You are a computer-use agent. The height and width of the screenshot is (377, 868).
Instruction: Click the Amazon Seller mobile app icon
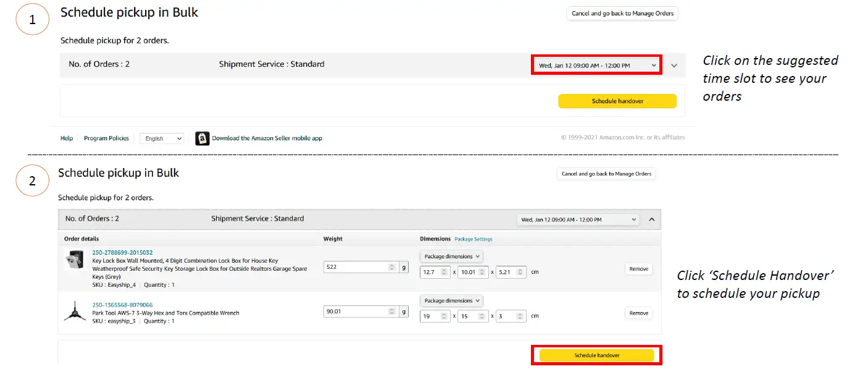[x=202, y=138]
